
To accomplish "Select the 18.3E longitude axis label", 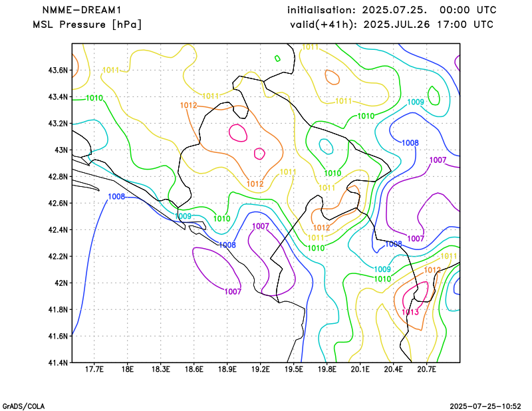I will [160, 369].
